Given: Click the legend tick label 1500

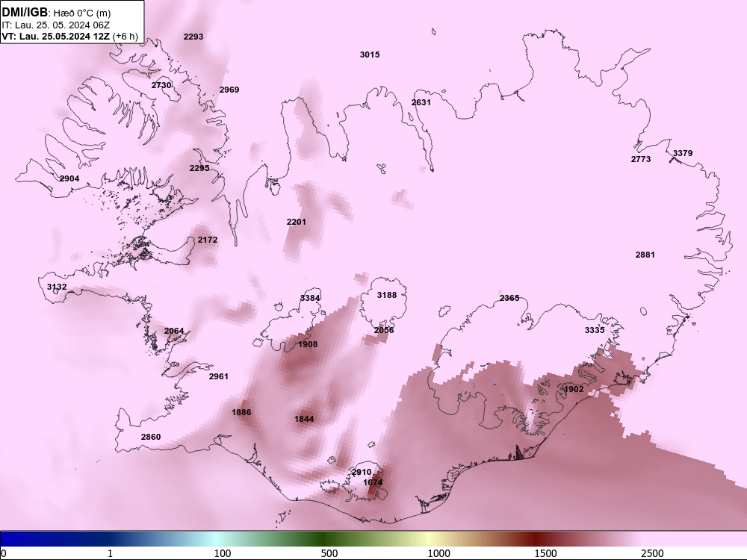Looking at the screenshot, I should pos(545,553).
